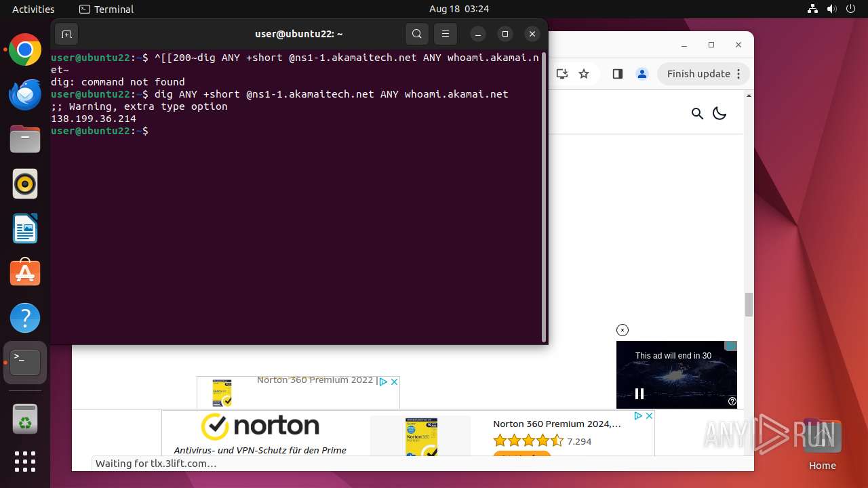Close the Norton banner ad X
This screenshot has height=488, width=868.
click(649, 416)
